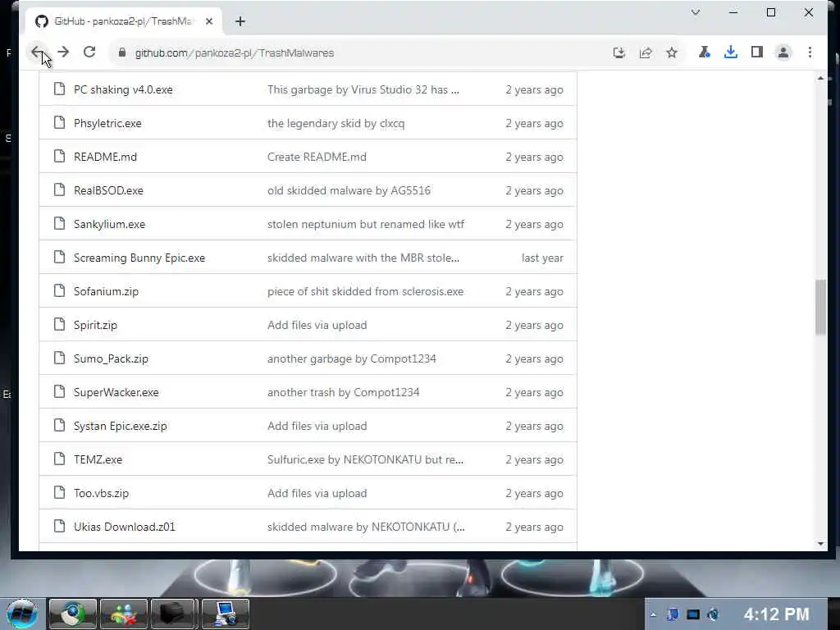Click the install app icon in address bar
Screen dimensions: 840x630
click(619, 52)
